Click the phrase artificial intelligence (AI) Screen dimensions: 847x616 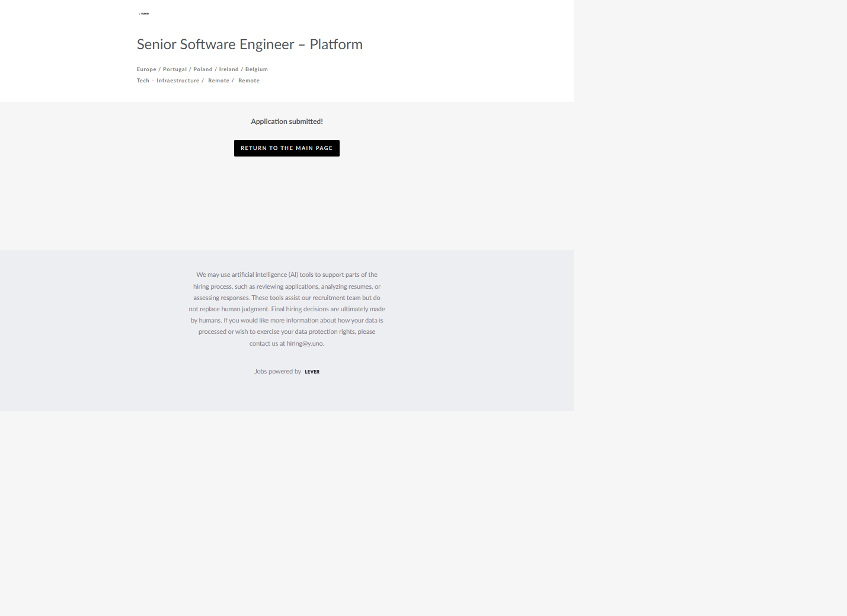(264, 275)
